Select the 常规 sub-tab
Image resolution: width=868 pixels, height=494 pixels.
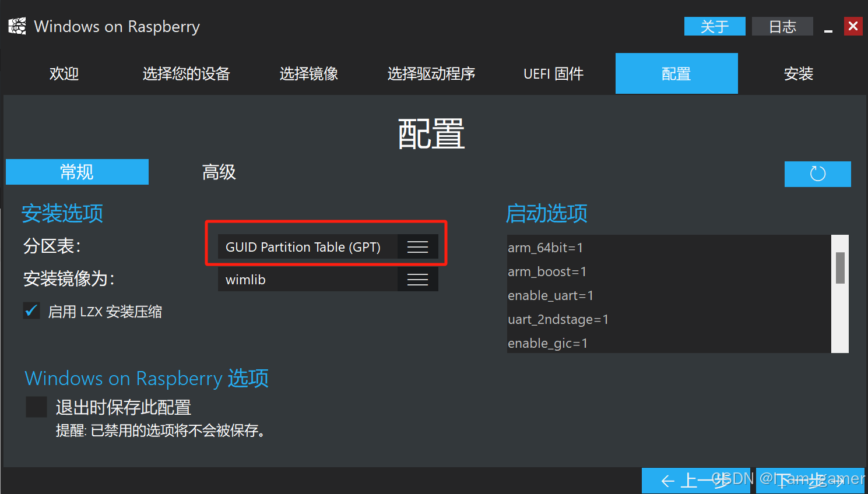coord(77,172)
